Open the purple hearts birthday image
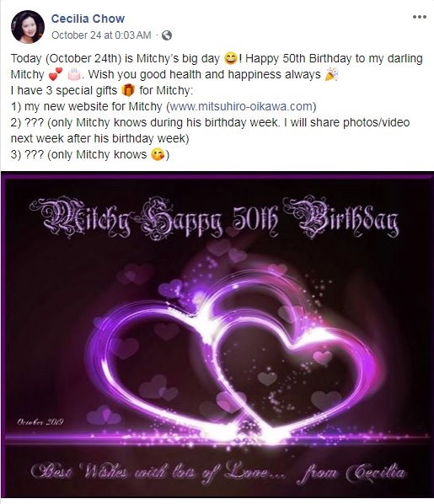434x504 pixels. [x=217, y=335]
